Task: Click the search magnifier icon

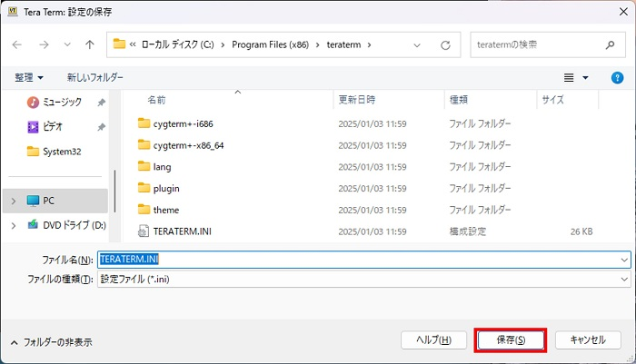Action: (610, 44)
